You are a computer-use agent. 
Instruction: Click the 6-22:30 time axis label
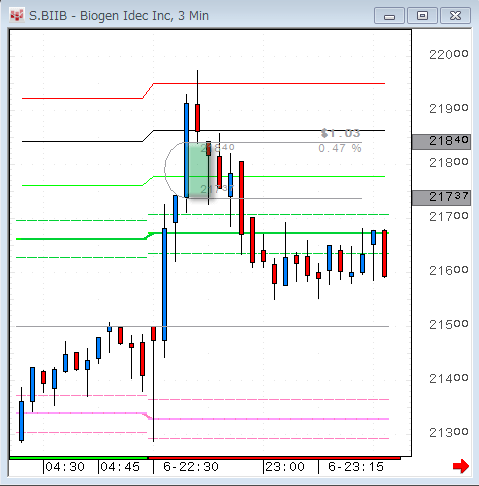191,467
